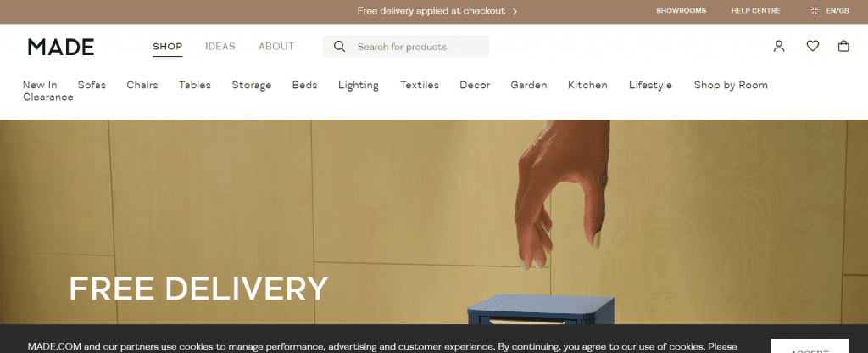Click the UK flag icon
The height and width of the screenshot is (353, 868).
coord(815,10)
